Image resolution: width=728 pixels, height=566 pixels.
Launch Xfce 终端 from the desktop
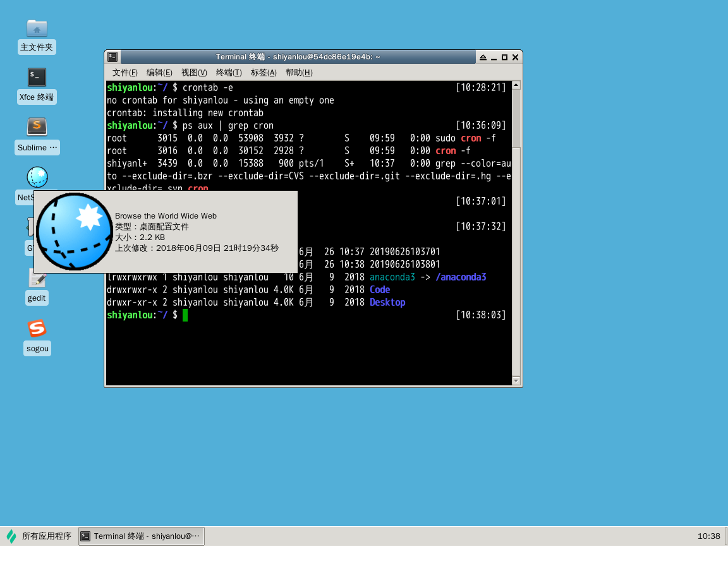tap(37, 77)
